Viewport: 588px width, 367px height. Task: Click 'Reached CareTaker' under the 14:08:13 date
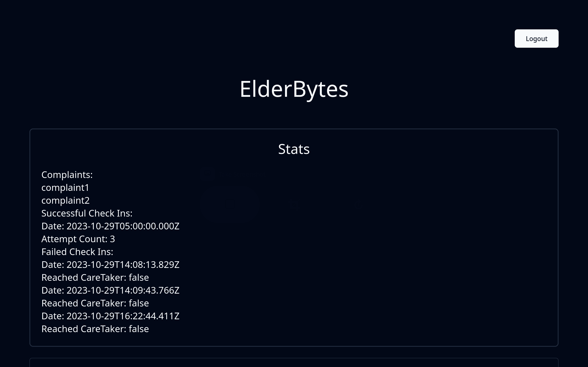[x=84, y=278]
